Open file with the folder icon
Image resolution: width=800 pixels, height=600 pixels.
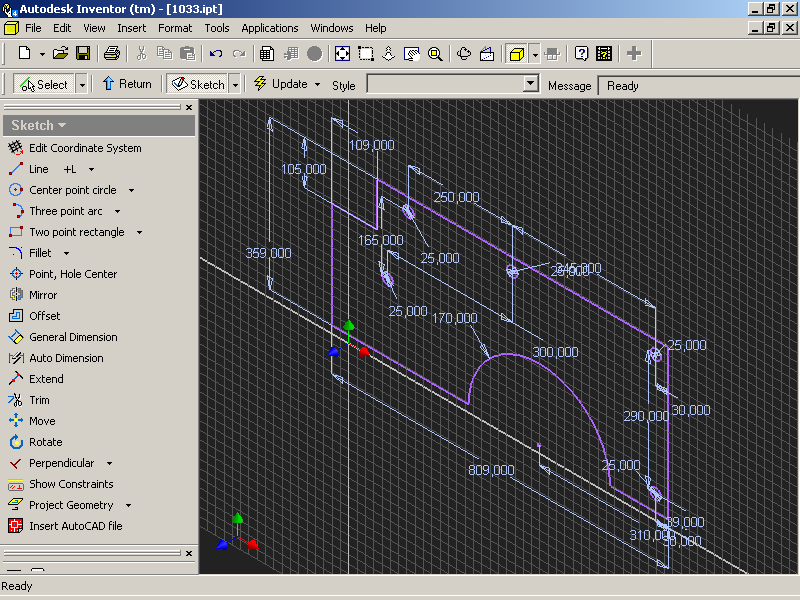click(60, 53)
